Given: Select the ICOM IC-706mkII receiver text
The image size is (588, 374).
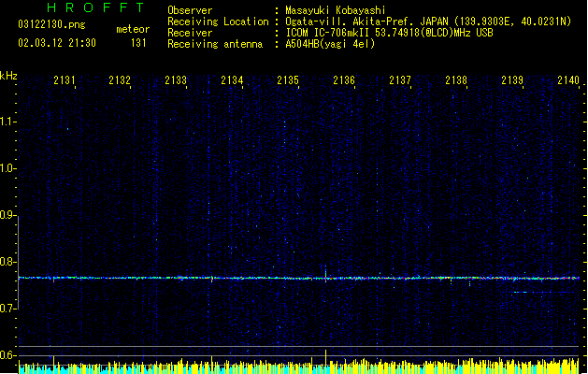Looking at the screenshot, I should (x=389, y=33).
